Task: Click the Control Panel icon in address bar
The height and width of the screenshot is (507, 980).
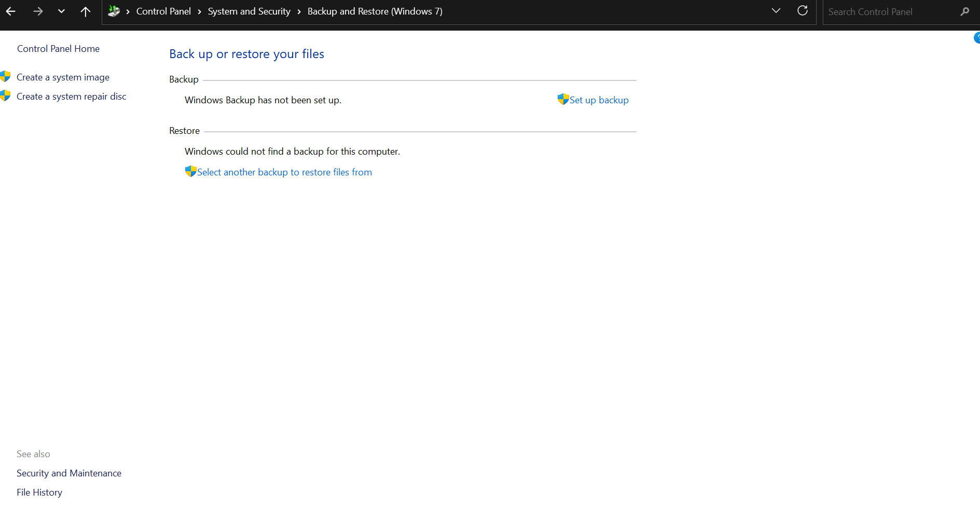Action: (x=114, y=11)
